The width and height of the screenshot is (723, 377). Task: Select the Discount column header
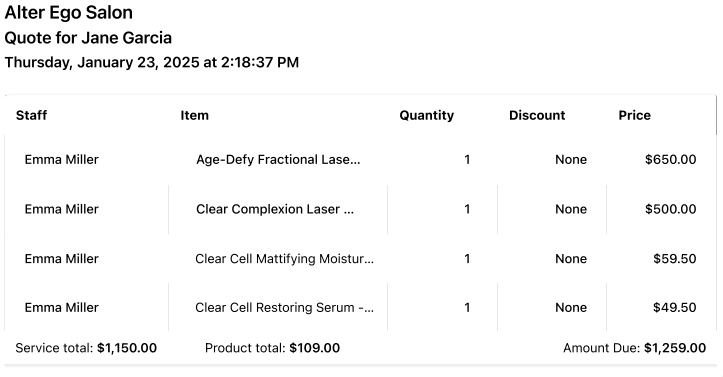[x=537, y=115]
